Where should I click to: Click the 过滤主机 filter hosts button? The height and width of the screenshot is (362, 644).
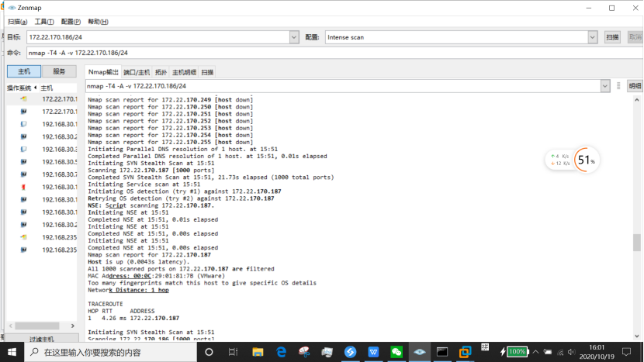42,338
